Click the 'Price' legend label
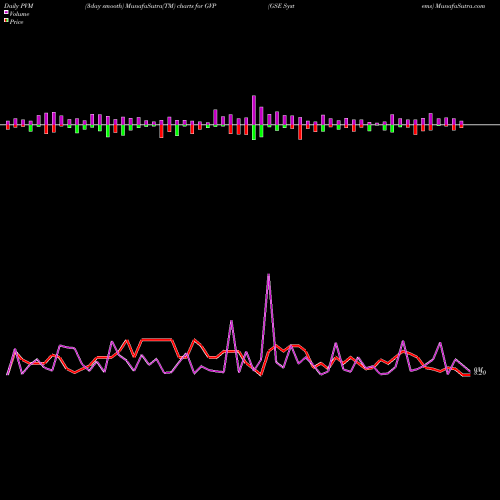The height and width of the screenshot is (500, 500). [16, 22]
